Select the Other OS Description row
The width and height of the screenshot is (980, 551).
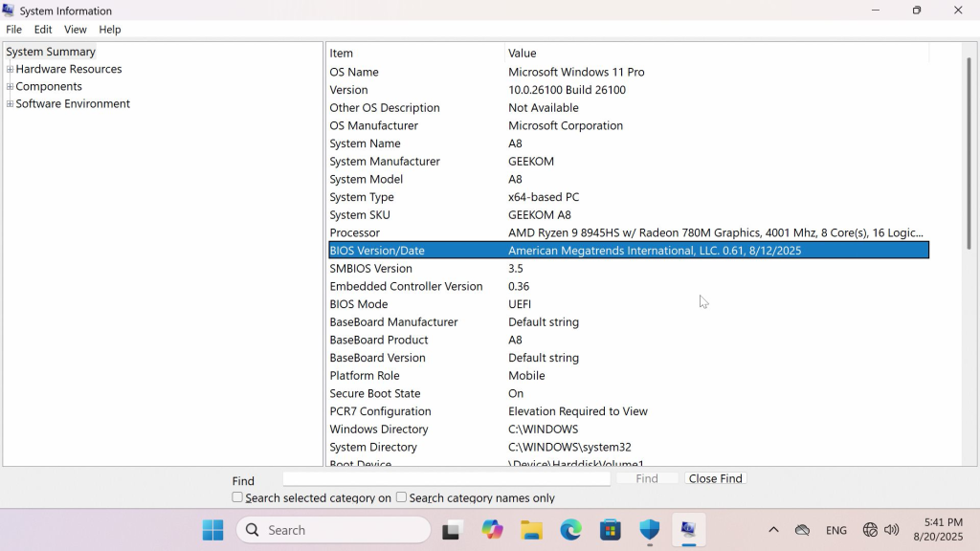coord(628,107)
